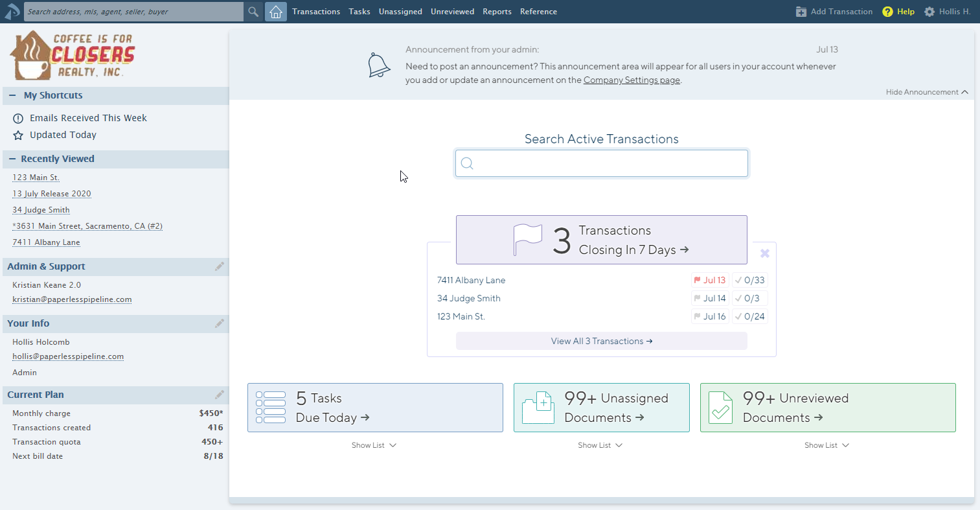This screenshot has width=980, height=510.
Task: Open the yellow Help question mark icon
Action: click(x=887, y=12)
